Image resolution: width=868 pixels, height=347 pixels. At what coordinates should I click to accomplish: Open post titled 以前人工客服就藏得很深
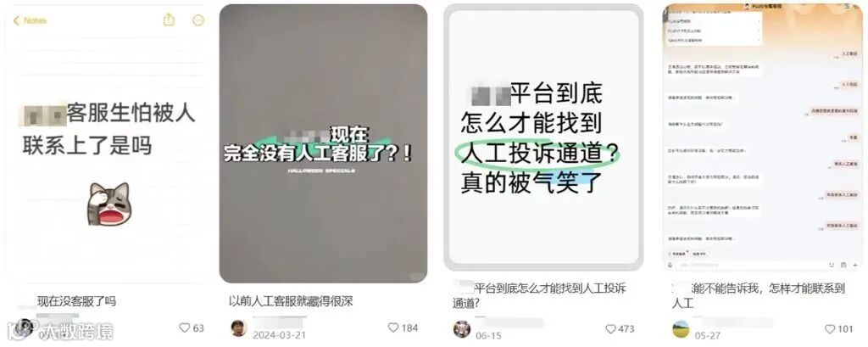tap(291, 301)
